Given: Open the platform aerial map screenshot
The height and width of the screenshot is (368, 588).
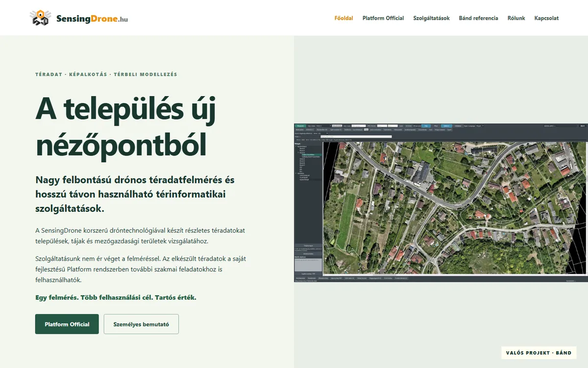Looking at the screenshot, I should pos(441,203).
